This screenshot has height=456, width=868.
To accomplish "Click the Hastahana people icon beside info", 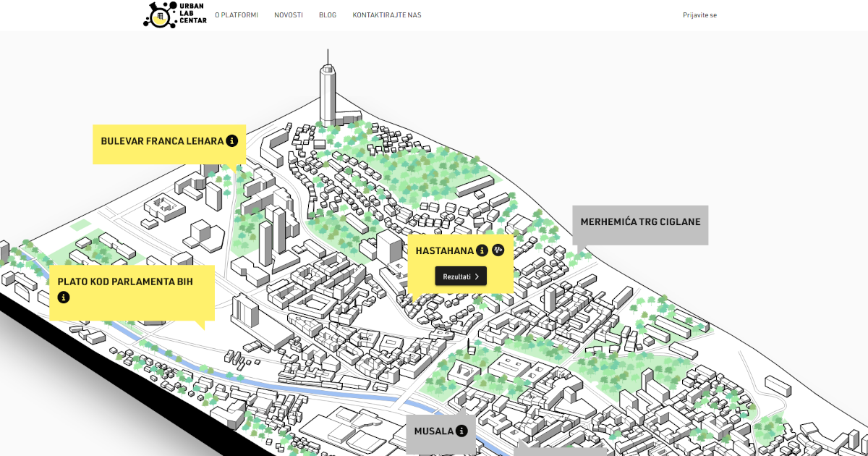I will pos(498,250).
